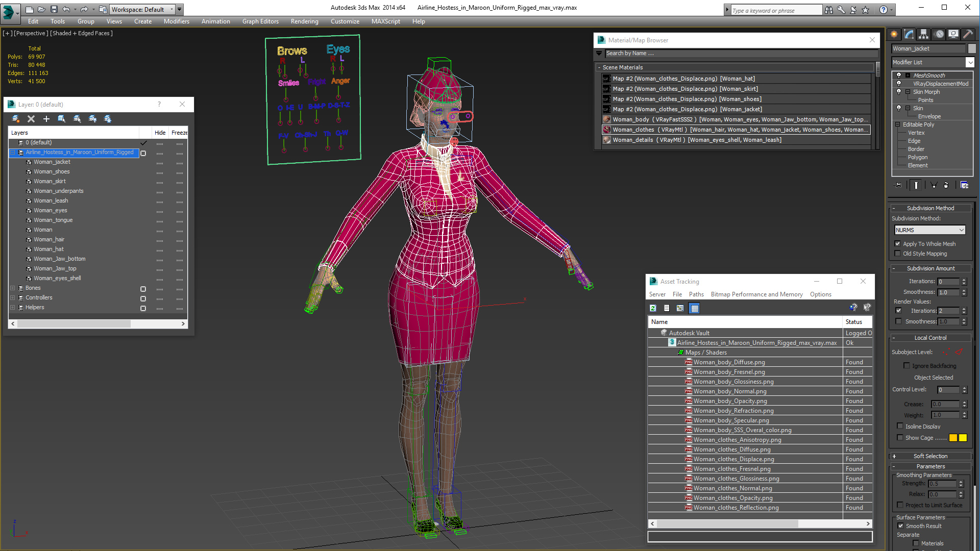Click Configure modifier sets icon
Screen dimensions: 980x551
point(964,185)
